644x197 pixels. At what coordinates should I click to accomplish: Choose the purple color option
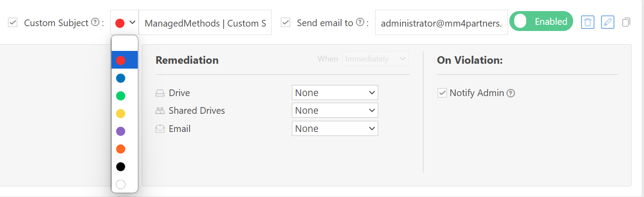click(x=120, y=131)
